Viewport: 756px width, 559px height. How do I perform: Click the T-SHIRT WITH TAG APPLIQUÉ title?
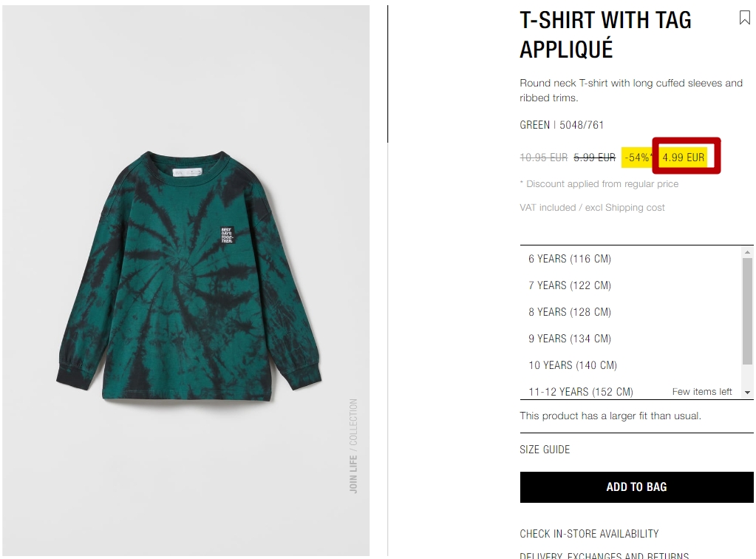point(605,35)
